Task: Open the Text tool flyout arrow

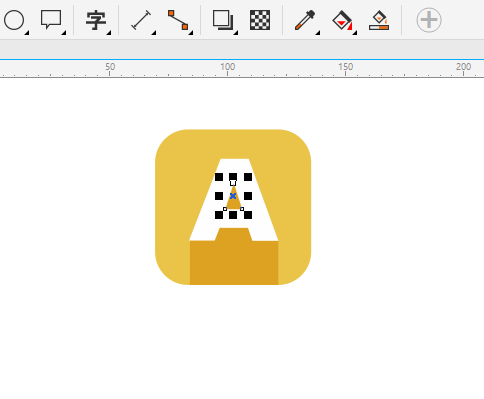Action: click(109, 33)
